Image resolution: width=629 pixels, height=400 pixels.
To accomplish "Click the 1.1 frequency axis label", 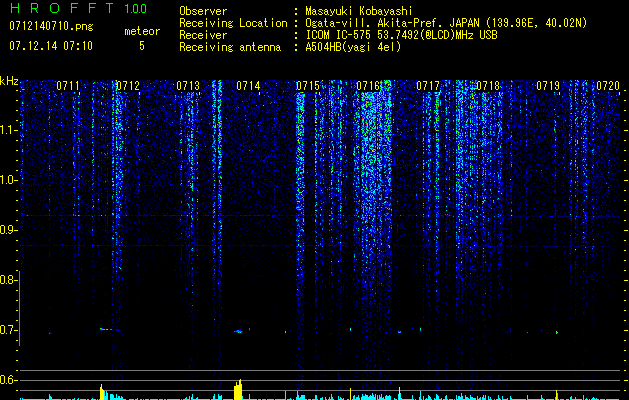I will [8, 130].
